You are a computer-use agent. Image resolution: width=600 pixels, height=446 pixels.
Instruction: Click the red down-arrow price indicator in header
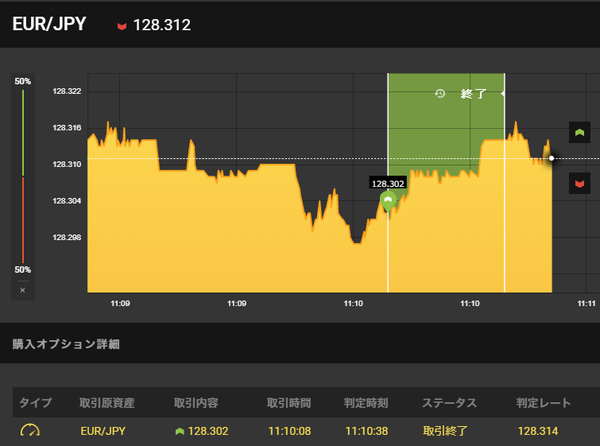tap(122, 25)
